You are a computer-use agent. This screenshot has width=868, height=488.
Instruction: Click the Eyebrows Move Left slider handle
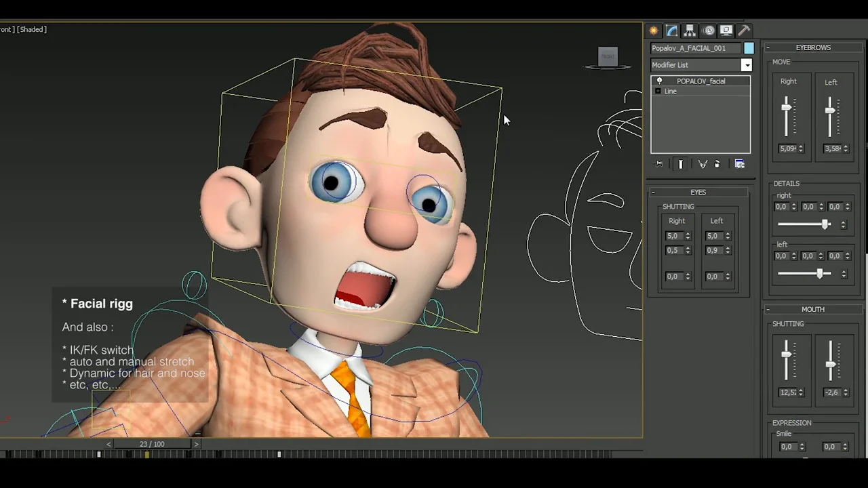coord(829,110)
